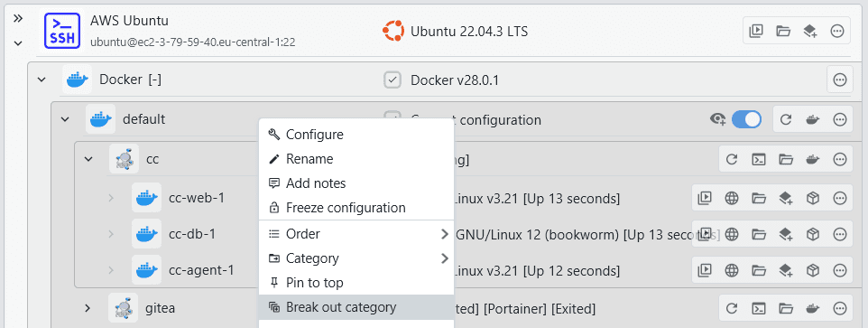The width and height of the screenshot is (868, 328).
Task: Click the layers-plus icon for cc-db-1
Action: click(x=786, y=234)
